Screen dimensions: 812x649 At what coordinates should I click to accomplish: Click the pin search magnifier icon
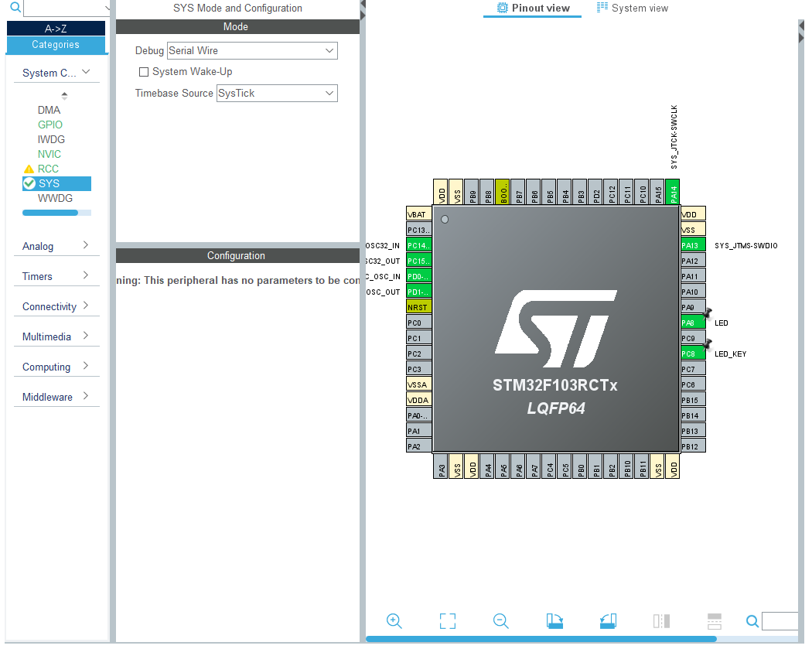[x=752, y=621]
